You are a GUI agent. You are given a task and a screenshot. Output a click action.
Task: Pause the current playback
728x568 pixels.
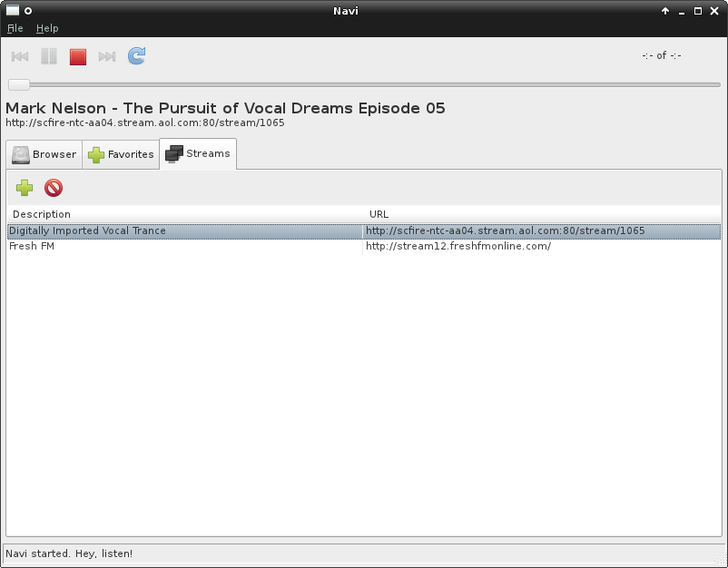click(x=49, y=56)
